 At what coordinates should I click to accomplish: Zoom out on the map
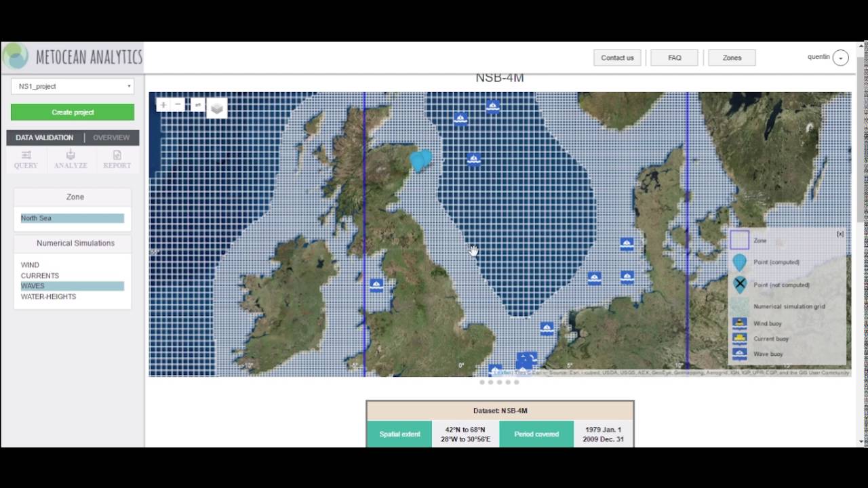178,104
